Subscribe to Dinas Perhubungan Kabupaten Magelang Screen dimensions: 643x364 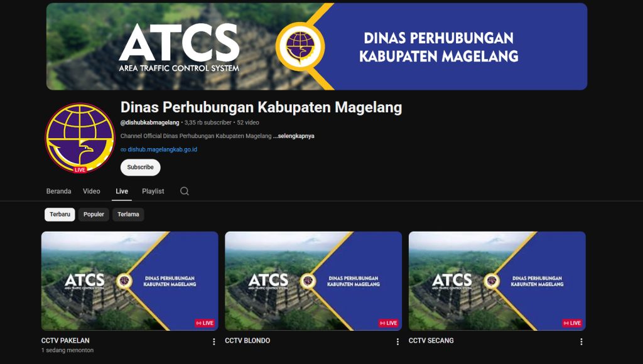pyautogui.click(x=140, y=167)
